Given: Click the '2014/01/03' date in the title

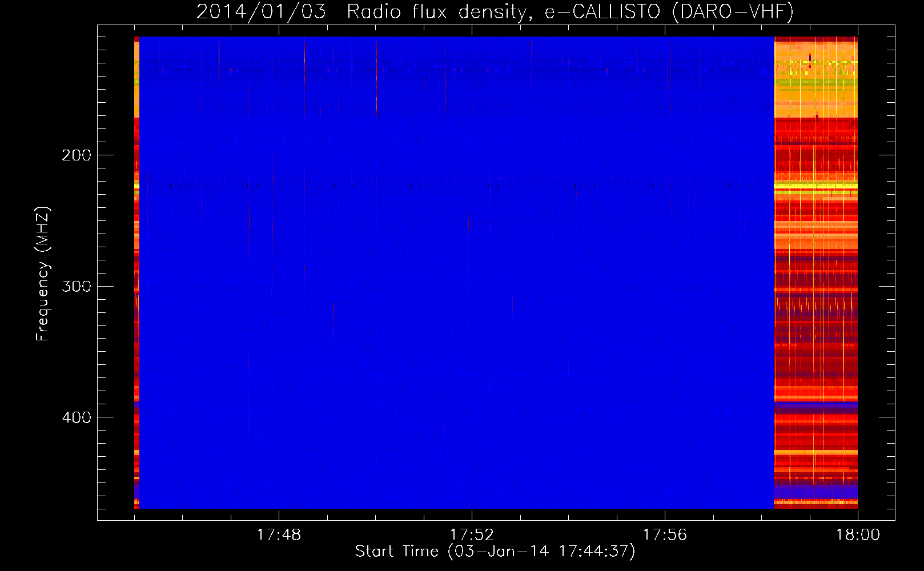Looking at the screenshot, I should coord(261,11).
